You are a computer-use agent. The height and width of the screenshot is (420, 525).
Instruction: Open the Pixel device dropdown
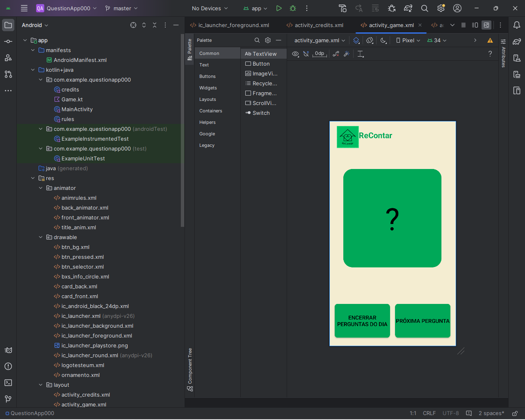[408, 40]
